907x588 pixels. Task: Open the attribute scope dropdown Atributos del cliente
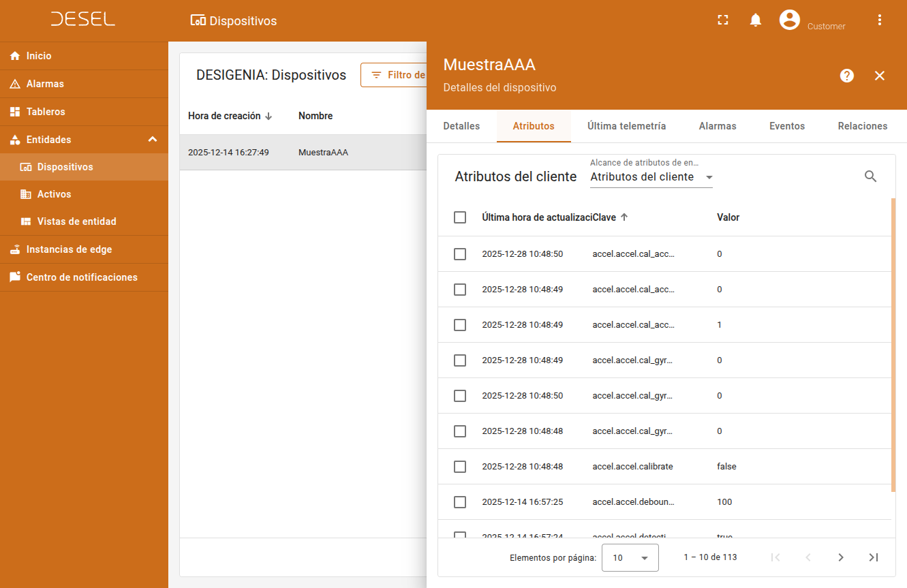click(x=649, y=177)
